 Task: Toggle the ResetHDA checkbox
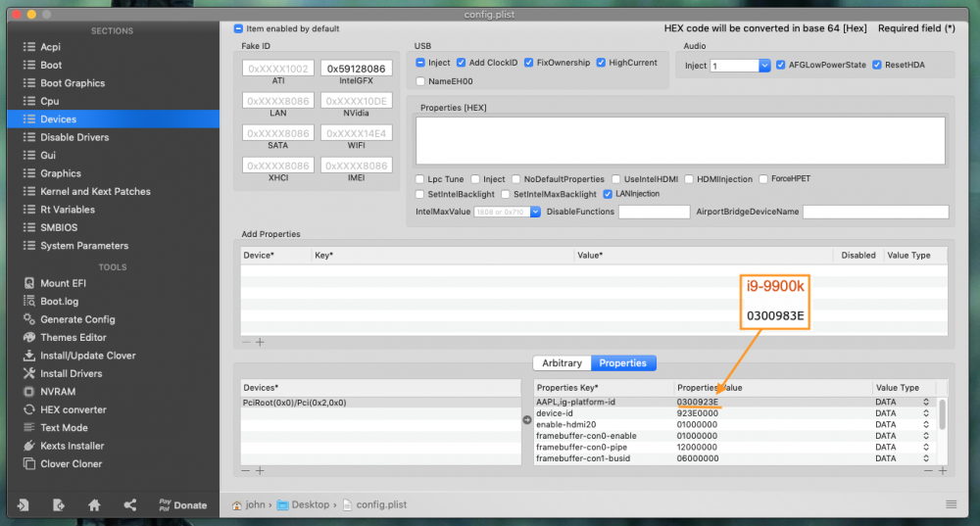pyautogui.click(x=877, y=65)
